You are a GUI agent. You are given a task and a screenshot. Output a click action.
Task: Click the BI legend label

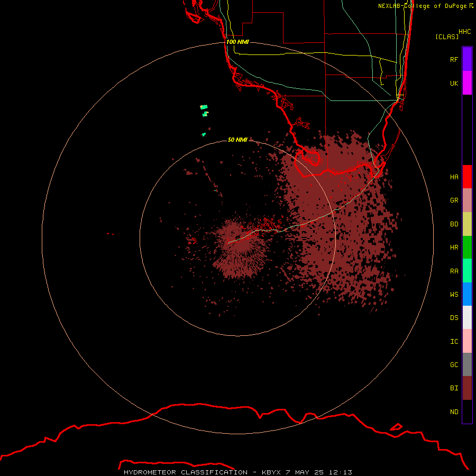tap(454, 388)
